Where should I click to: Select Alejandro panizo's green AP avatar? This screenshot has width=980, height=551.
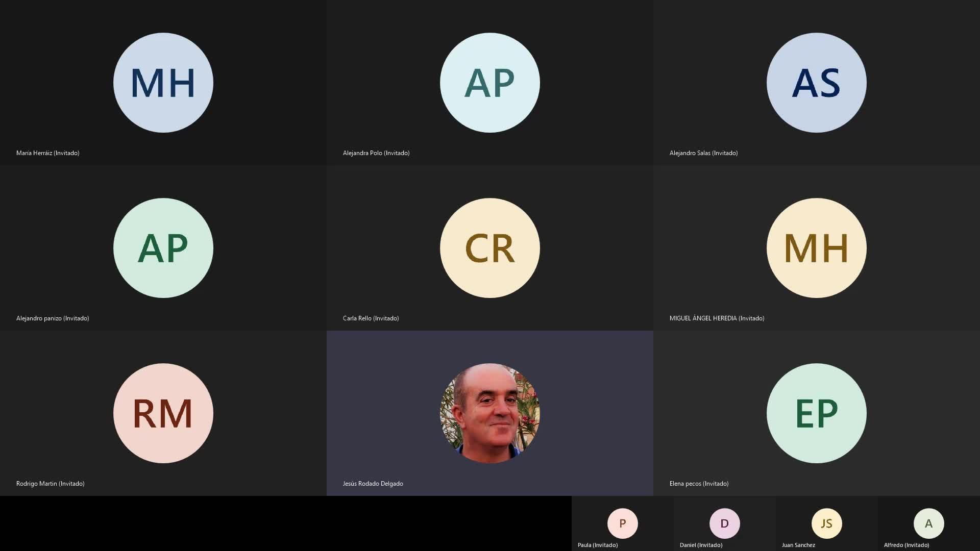(x=163, y=248)
